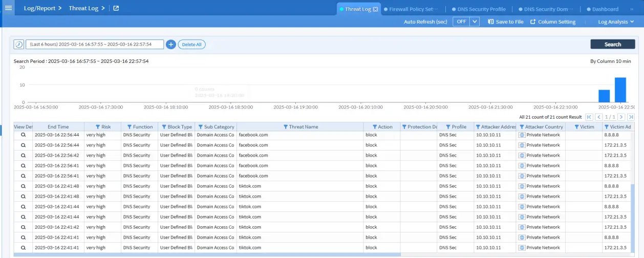Switch to the Dashboard tab

pos(603,9)
